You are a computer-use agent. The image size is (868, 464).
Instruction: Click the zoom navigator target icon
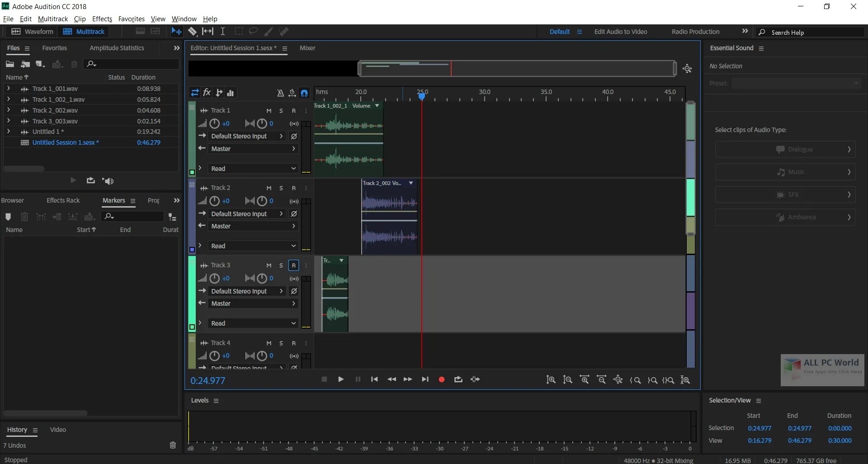coord(687,69)
